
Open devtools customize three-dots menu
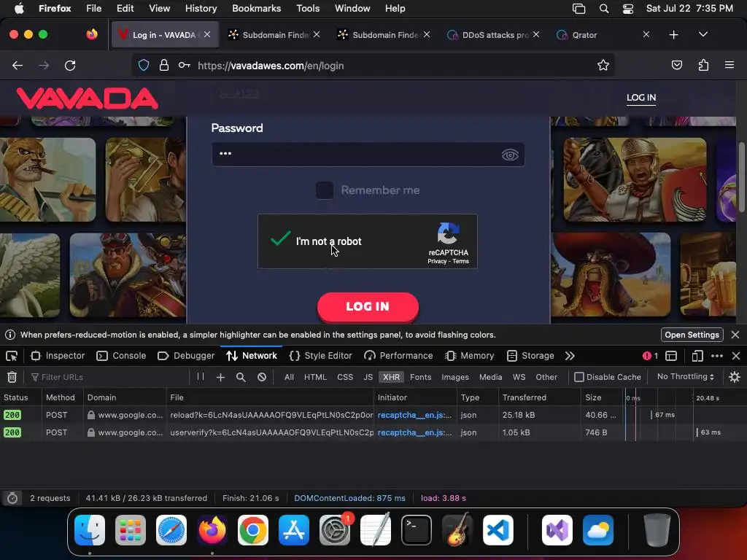(716, 356)
